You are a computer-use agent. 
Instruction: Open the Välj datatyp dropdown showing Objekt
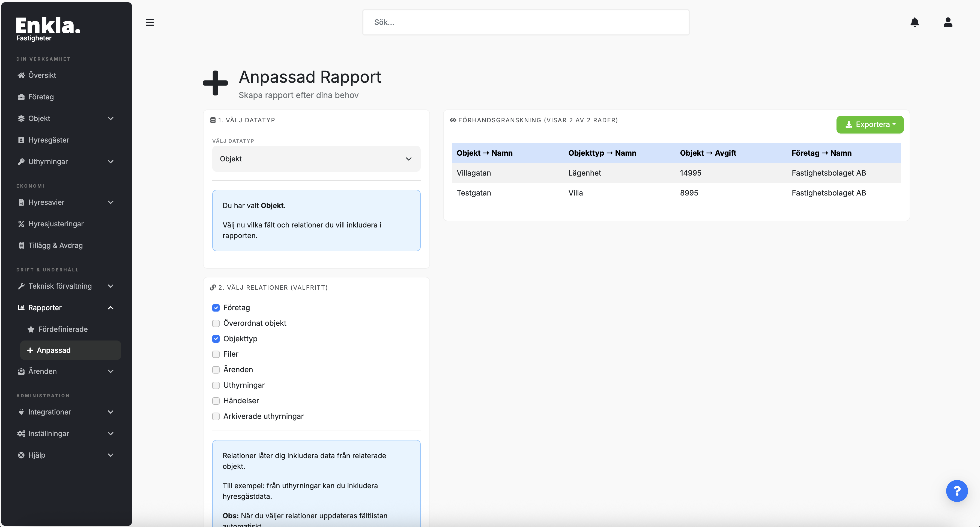click(x=316, y=159)
